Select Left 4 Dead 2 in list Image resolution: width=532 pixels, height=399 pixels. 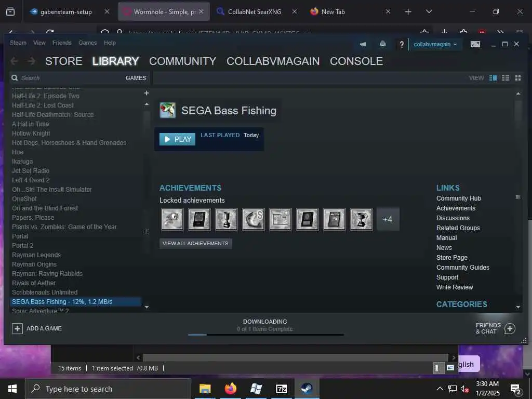coord(31,180)
